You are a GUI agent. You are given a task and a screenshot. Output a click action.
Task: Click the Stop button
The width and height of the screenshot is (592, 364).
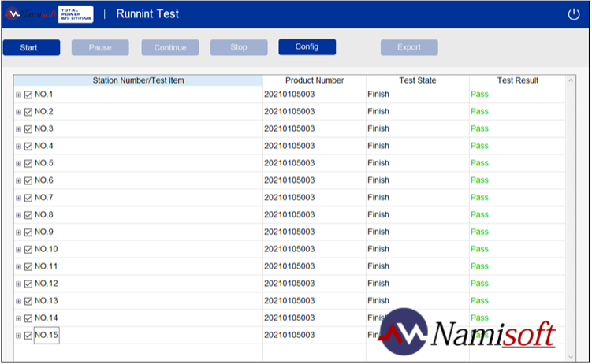click(x=239, y=47)
